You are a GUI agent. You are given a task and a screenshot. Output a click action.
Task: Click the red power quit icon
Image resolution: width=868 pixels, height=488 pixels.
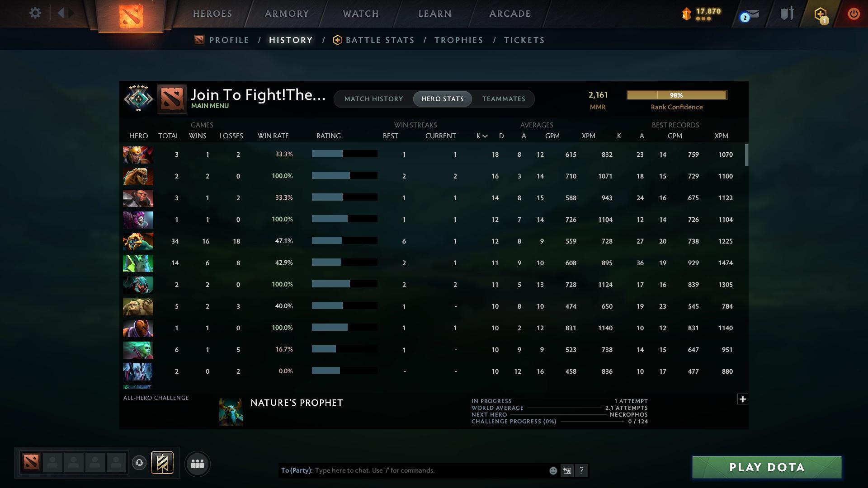854,14
